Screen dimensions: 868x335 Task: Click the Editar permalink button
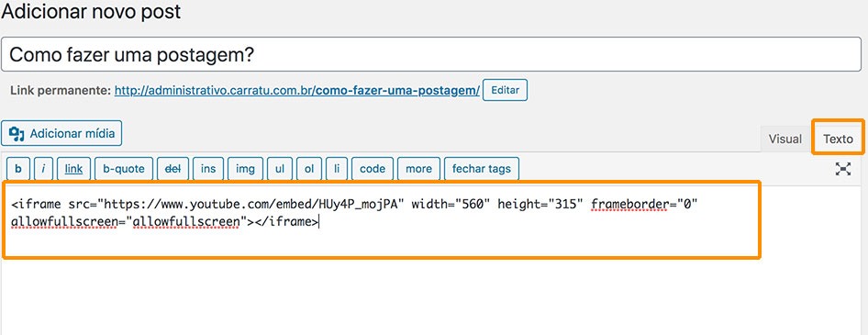[505, 90]
